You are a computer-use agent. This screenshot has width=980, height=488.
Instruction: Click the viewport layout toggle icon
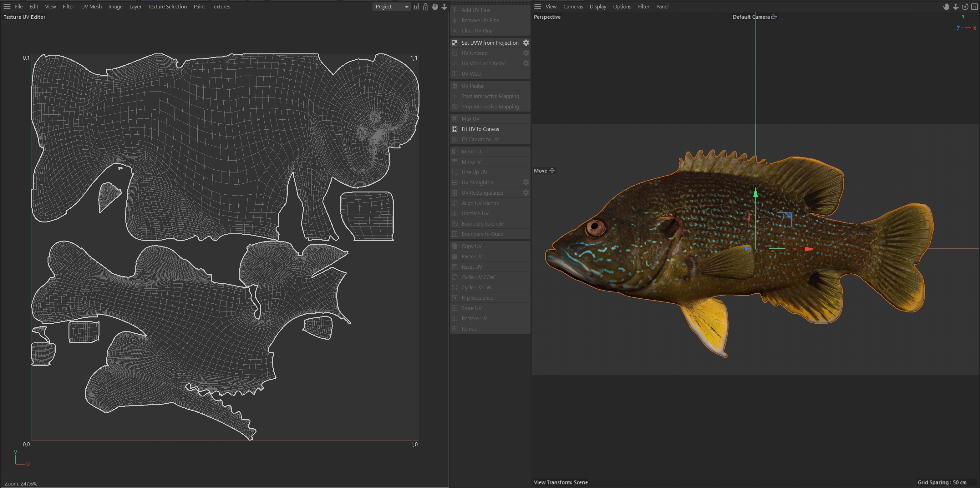point(974,7)
